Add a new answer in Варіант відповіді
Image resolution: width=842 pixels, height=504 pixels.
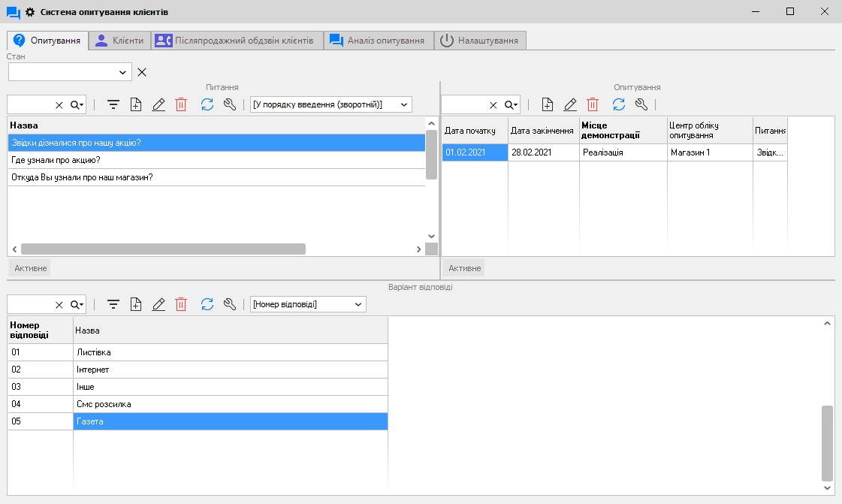click(x=136, y=304)
